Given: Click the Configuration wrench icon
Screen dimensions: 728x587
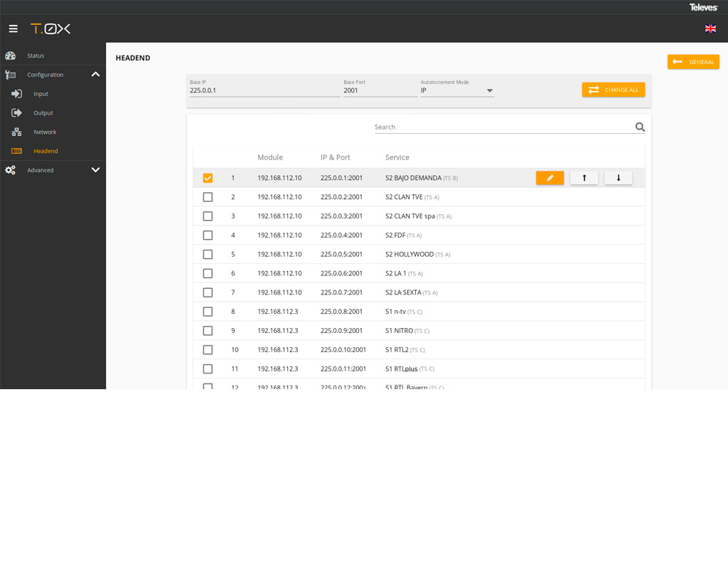Looking at the screenshot, I should pyautogui.click(x=10, y=75).
